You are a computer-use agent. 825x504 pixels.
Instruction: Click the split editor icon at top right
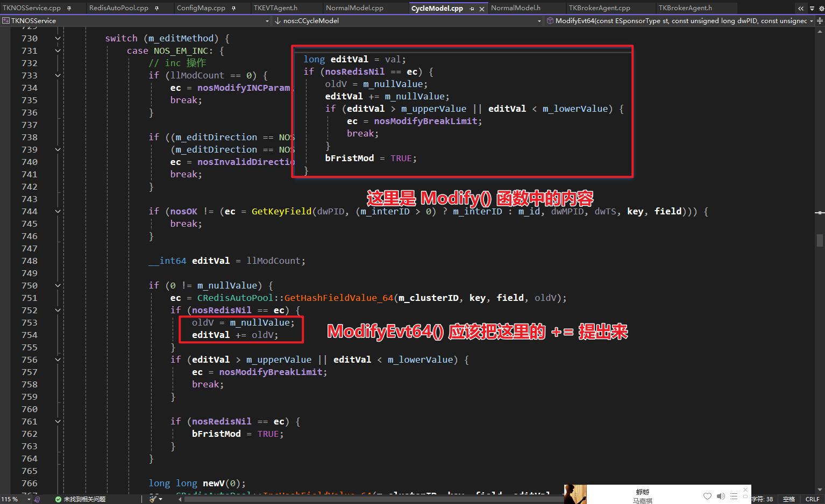pos(820,21)
